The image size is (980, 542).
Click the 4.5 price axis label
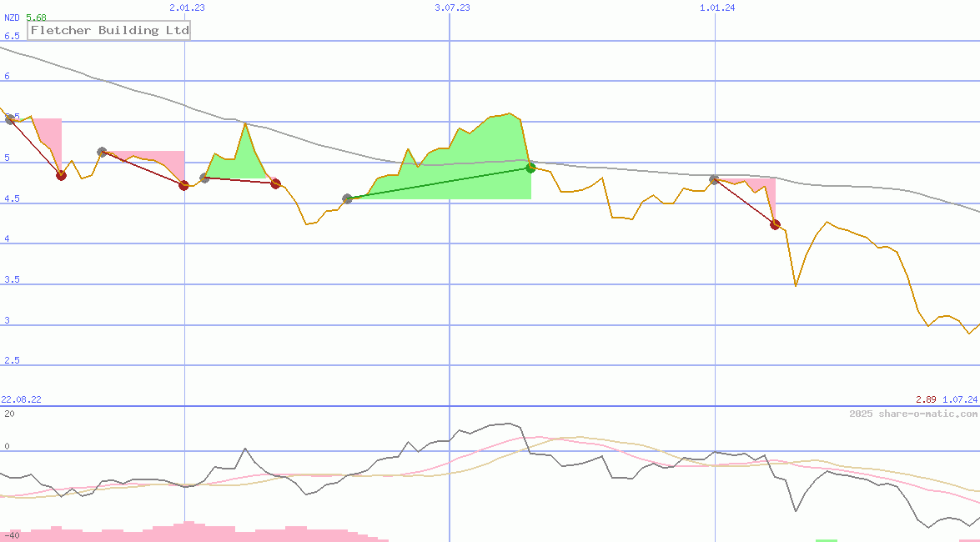point(12,198)
